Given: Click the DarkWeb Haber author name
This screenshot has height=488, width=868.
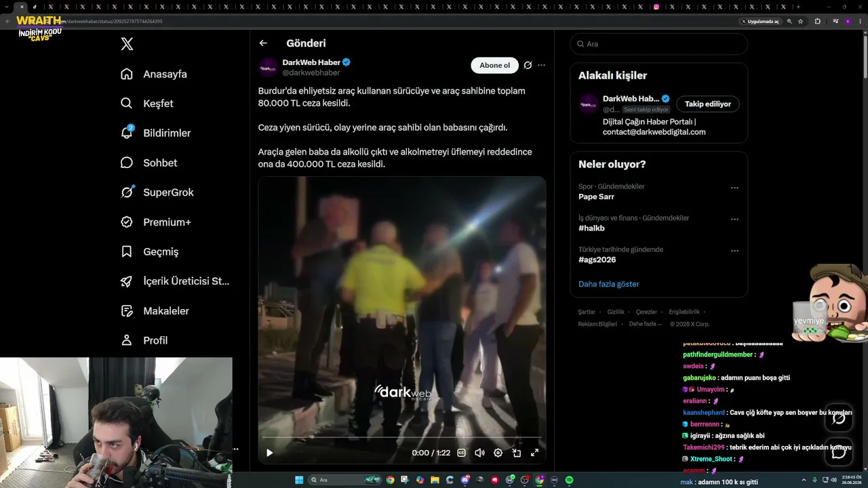Looking at the screenshot, I should [x=311, y=62].
